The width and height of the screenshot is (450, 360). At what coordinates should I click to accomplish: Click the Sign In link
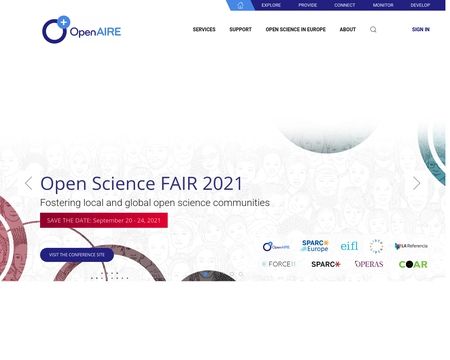pos(421,29)
